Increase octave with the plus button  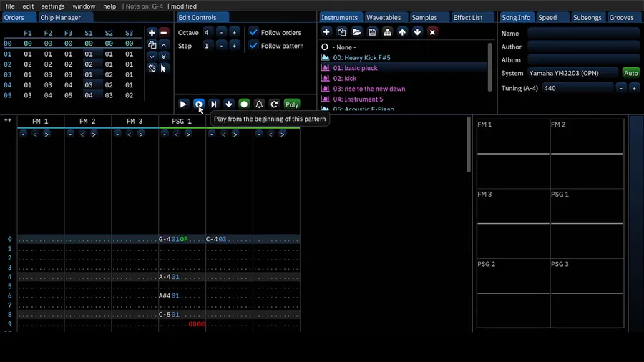pos(234,32)
